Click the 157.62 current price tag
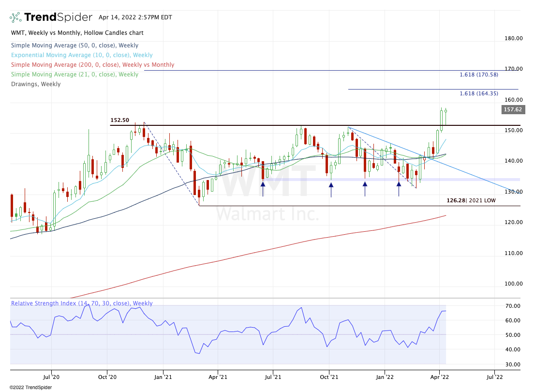Viewport: 535px width, 392px height. (x=513, y=109)
